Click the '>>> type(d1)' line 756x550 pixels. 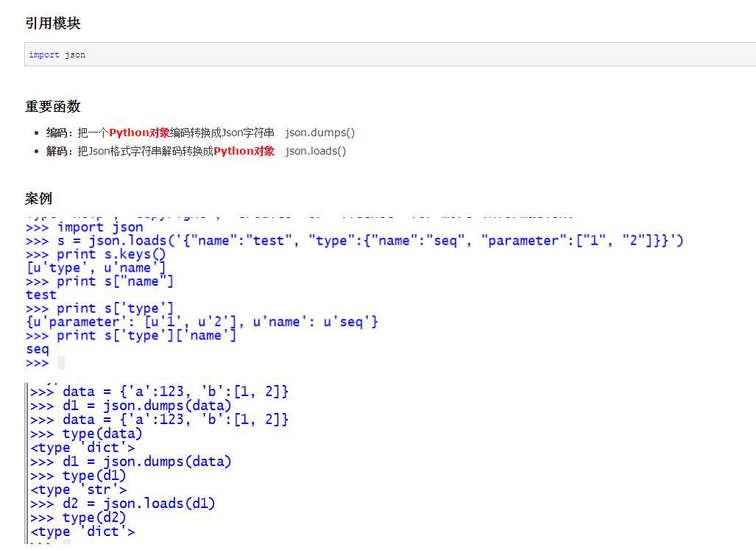click(x=79, y=476)
